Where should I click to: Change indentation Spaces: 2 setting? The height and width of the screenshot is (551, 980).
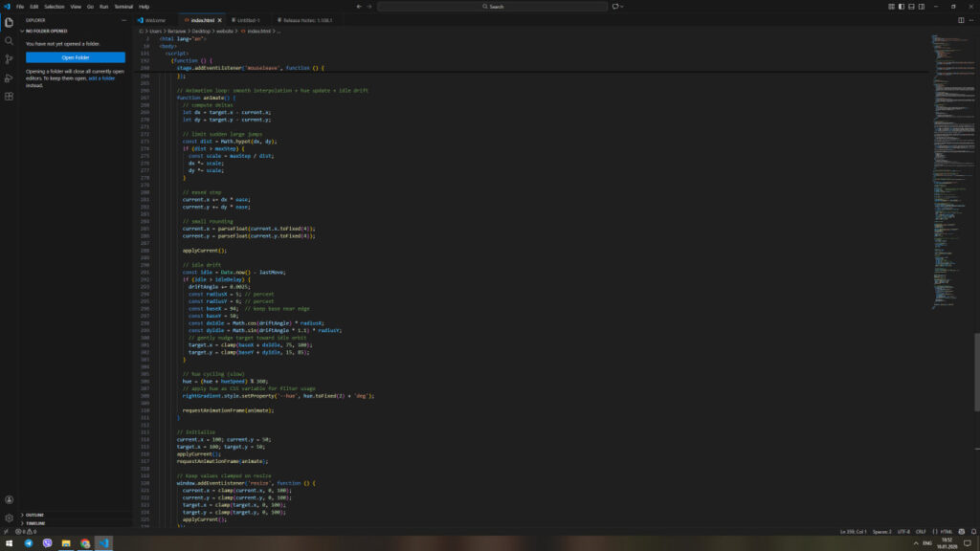tap(881, 532)
